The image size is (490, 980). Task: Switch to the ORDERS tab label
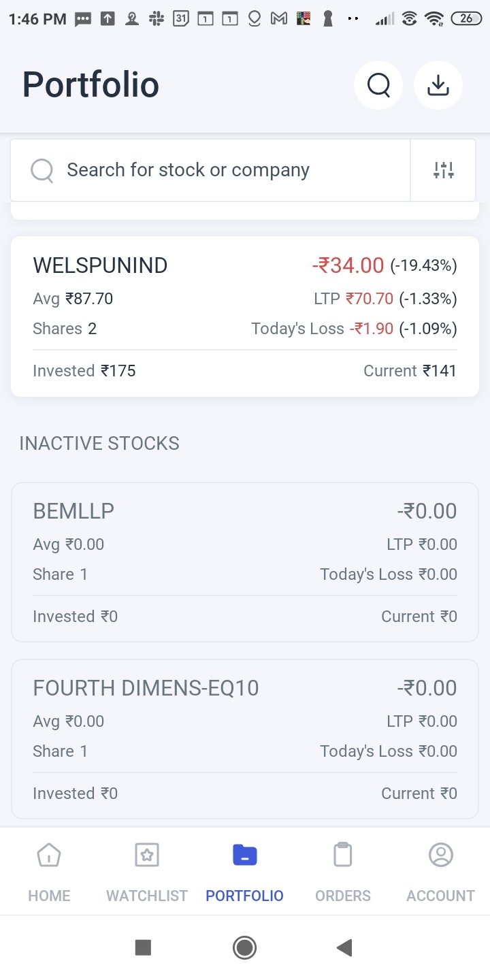(343, 896)
